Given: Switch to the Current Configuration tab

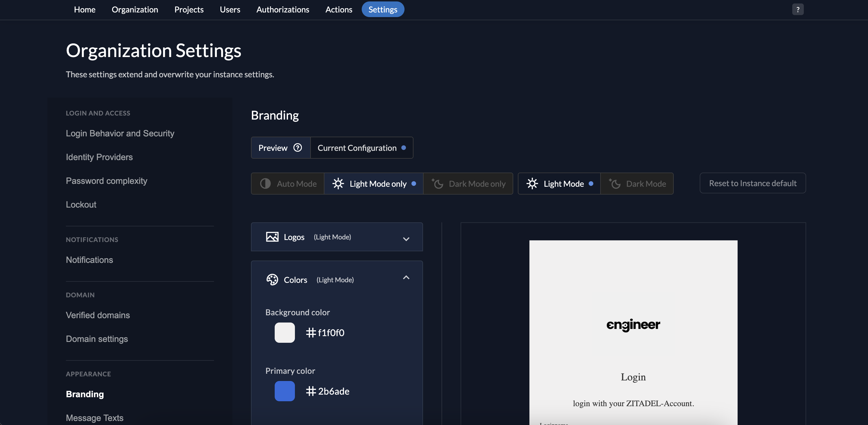Looking at the screenshot, I should click(x=357, y=147).
